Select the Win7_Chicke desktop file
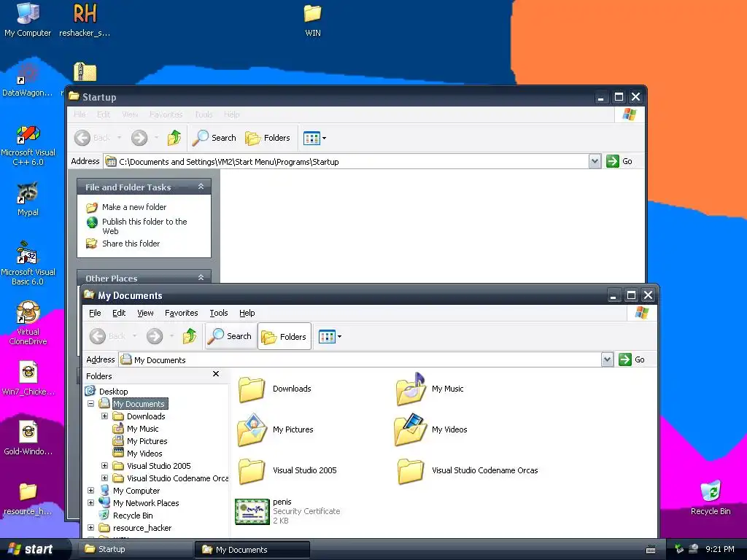 pyautogui.click(x=28, y=378)
